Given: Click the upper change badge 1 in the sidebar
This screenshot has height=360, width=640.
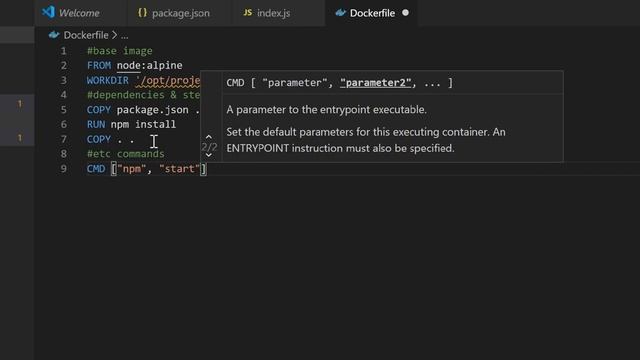Looking at the screenshot, I should 19,104.
